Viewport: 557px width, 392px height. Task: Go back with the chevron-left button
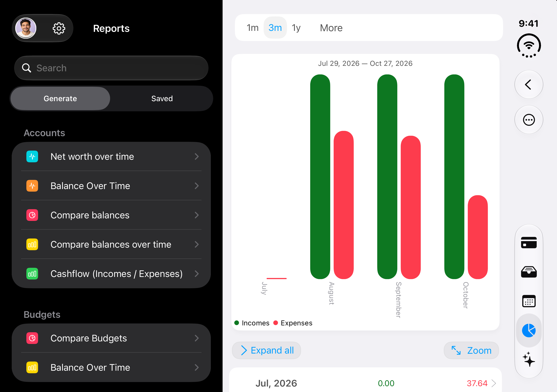tap(529, 84)
